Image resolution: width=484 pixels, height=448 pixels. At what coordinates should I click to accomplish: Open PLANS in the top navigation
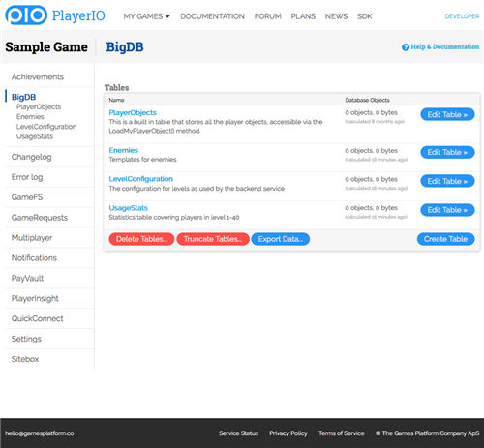[303, 16]
